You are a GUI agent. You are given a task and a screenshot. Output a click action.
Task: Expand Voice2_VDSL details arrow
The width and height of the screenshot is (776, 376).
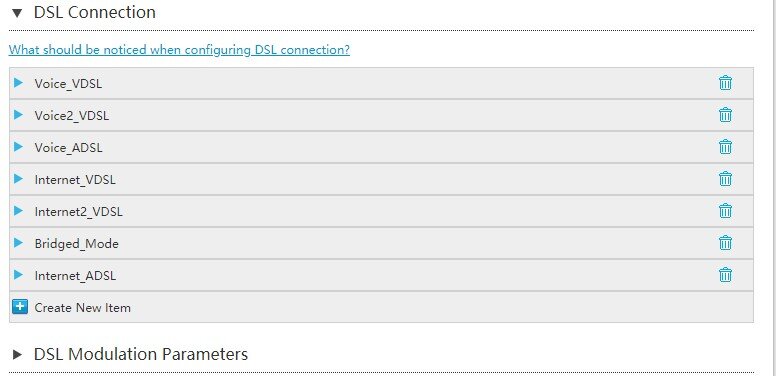point(19,115)
